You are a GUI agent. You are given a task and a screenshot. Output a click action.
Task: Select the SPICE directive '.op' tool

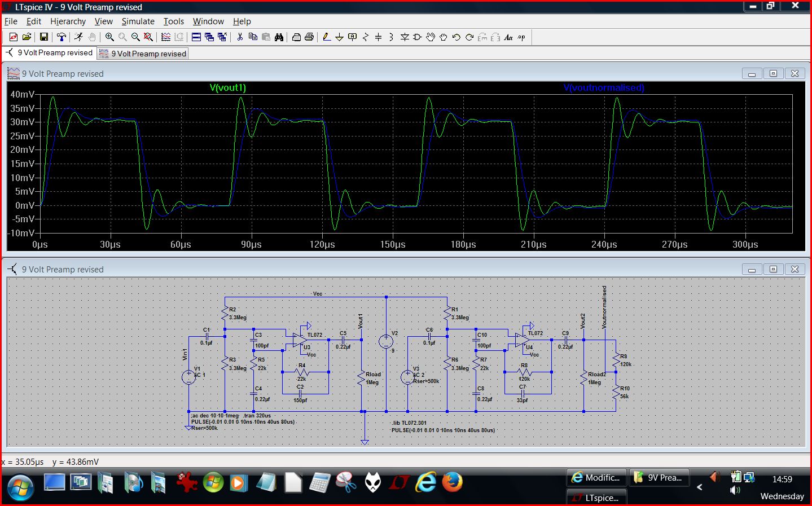(x=521, y=37)
